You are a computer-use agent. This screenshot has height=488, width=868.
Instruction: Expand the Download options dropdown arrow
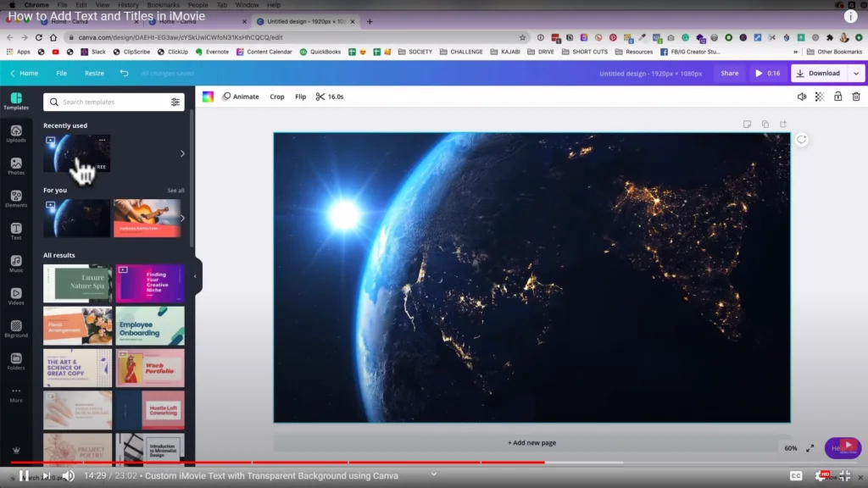(x=856, y=74)
